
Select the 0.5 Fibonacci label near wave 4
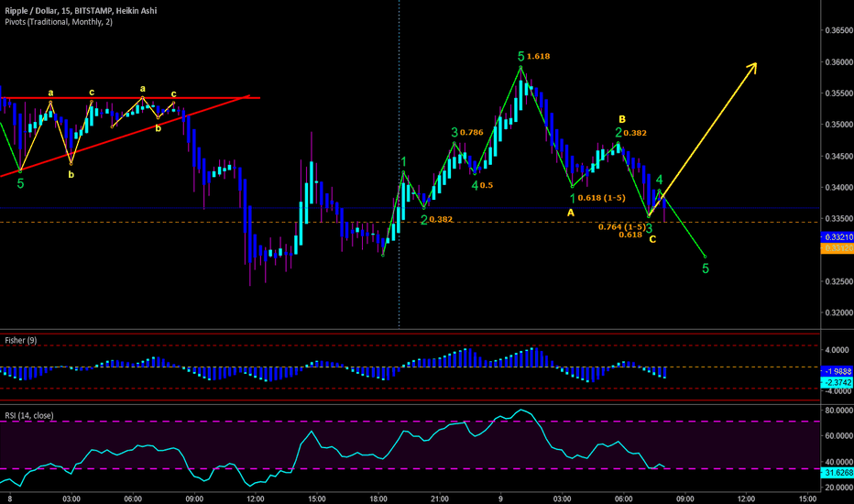pyautogui.click(x=487, y=185)
